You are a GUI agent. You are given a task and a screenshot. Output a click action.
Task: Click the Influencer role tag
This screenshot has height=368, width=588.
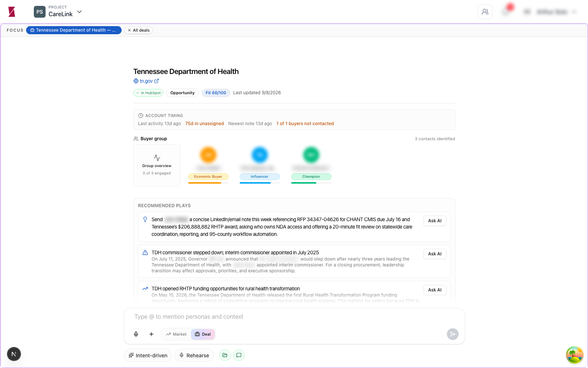click(260, 177)
